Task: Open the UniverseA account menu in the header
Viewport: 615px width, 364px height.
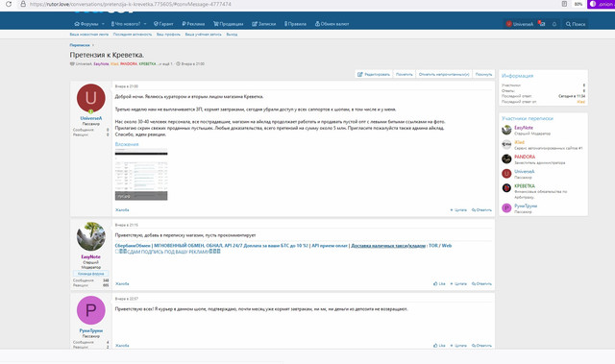Action: (520, 24)
